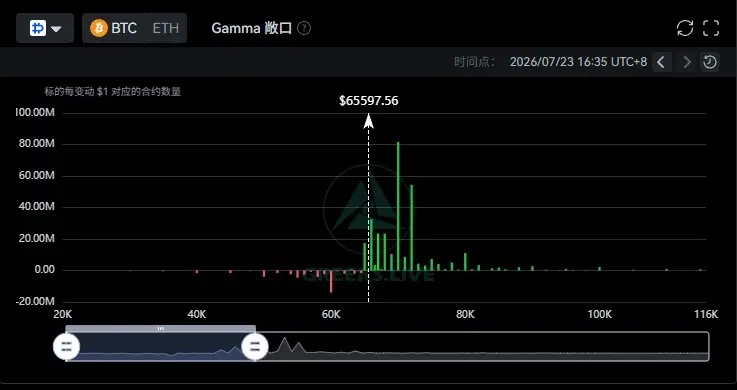Viewport: 737px width, 390px height.
Task: Go to previous time point
Action: point(661,62)
